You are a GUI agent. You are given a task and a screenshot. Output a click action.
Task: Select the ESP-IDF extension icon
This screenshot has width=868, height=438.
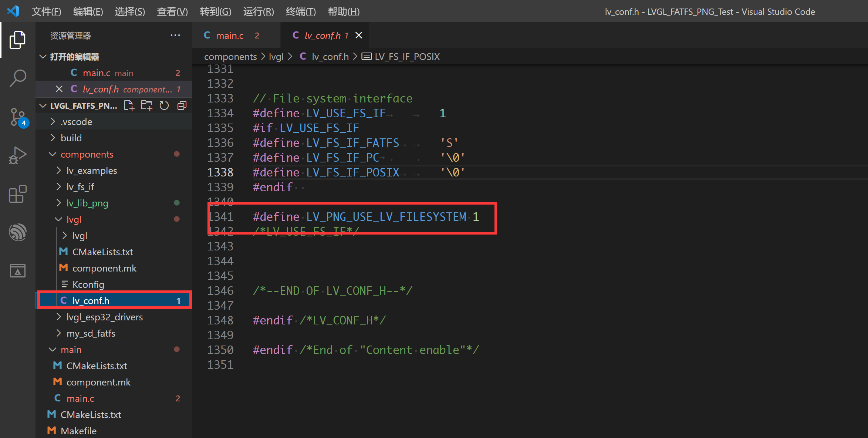point(17,232)
